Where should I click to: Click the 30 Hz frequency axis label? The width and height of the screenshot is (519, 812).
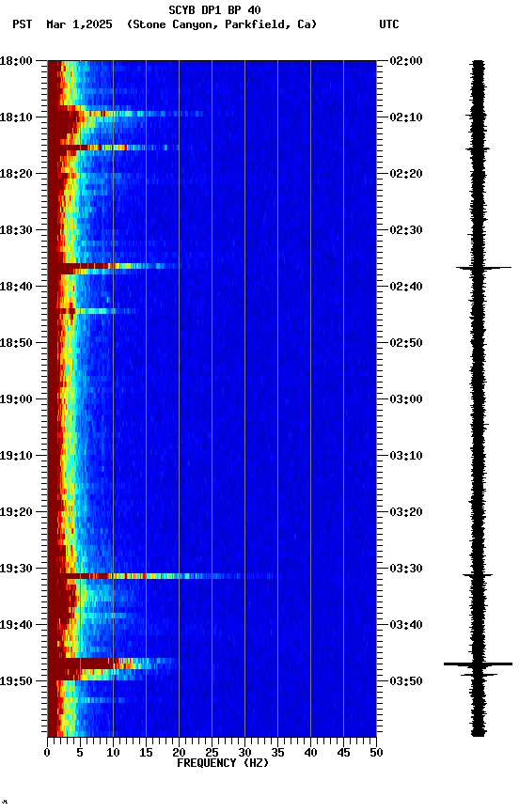point(244,753)
